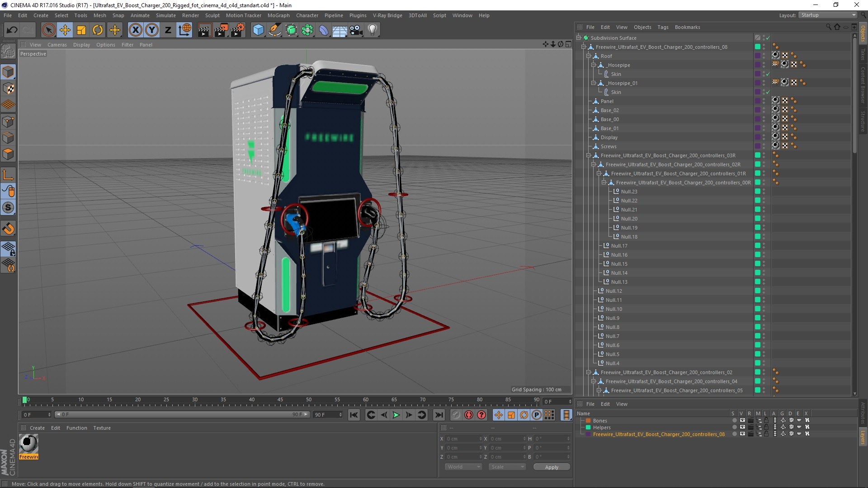This screenshot has width=868, height=488.
Task: Click the Apply coordinates button
Action: click(551, 467)
